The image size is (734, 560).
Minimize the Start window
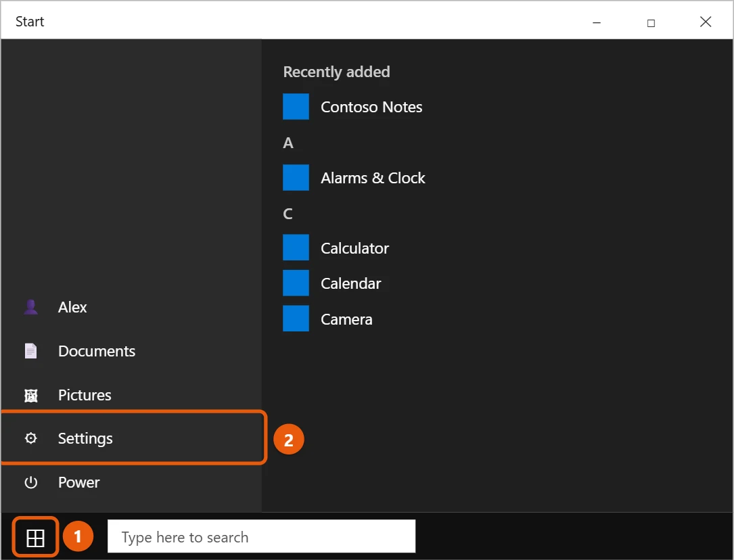coord(597,22)
